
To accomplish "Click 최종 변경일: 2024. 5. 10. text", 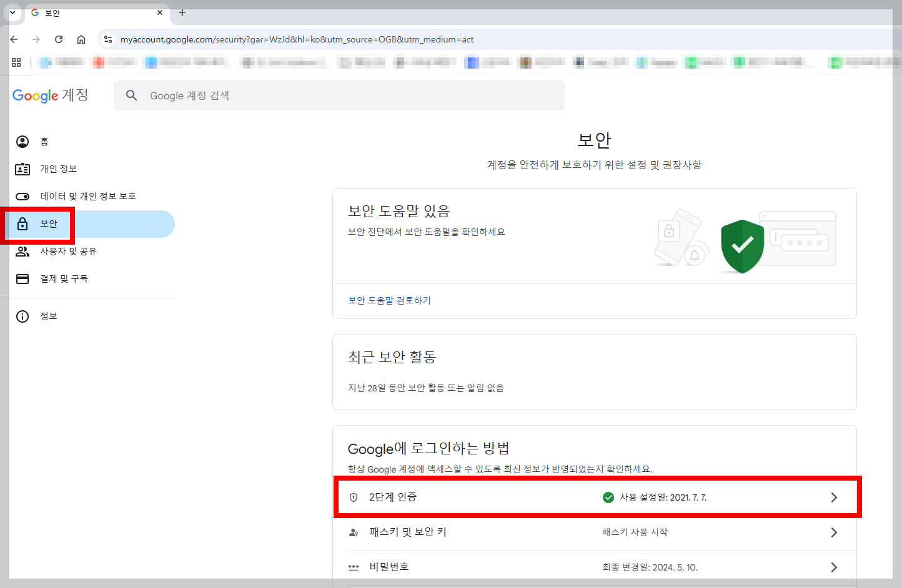I will click(x=650, y=567).
